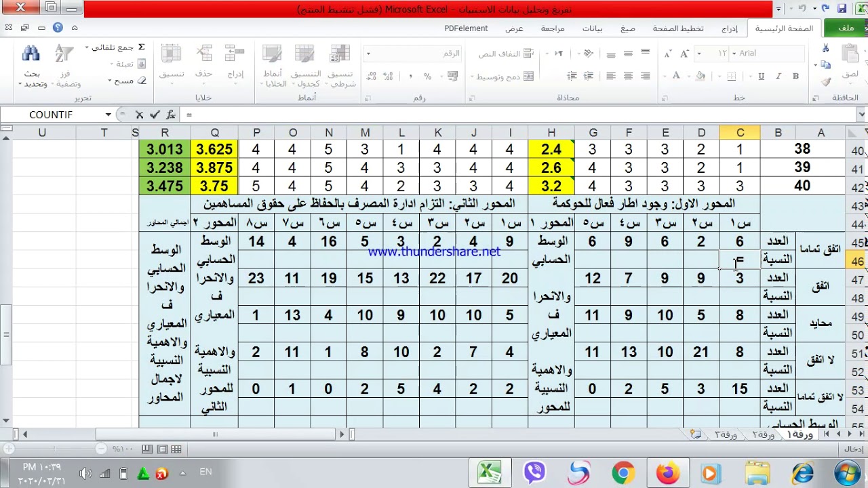
Task: Click Merge and Center button
Action: coord(503,77)
